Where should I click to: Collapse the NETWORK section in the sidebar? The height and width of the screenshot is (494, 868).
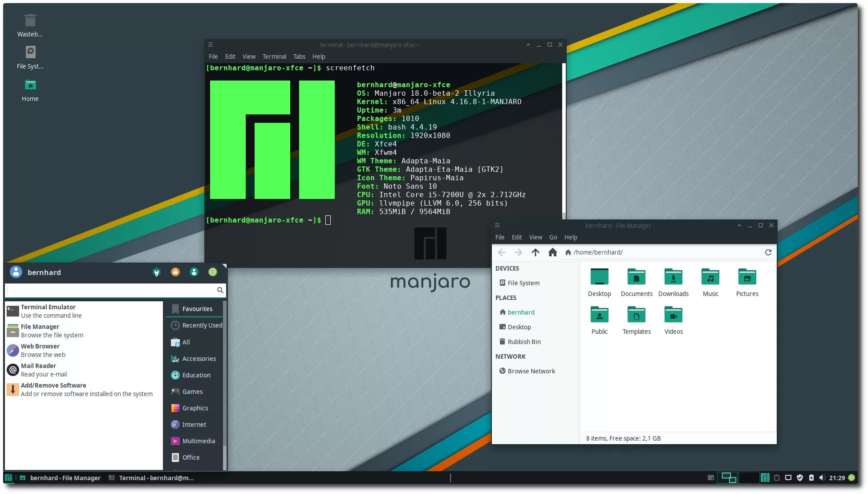tap(510, 356)
